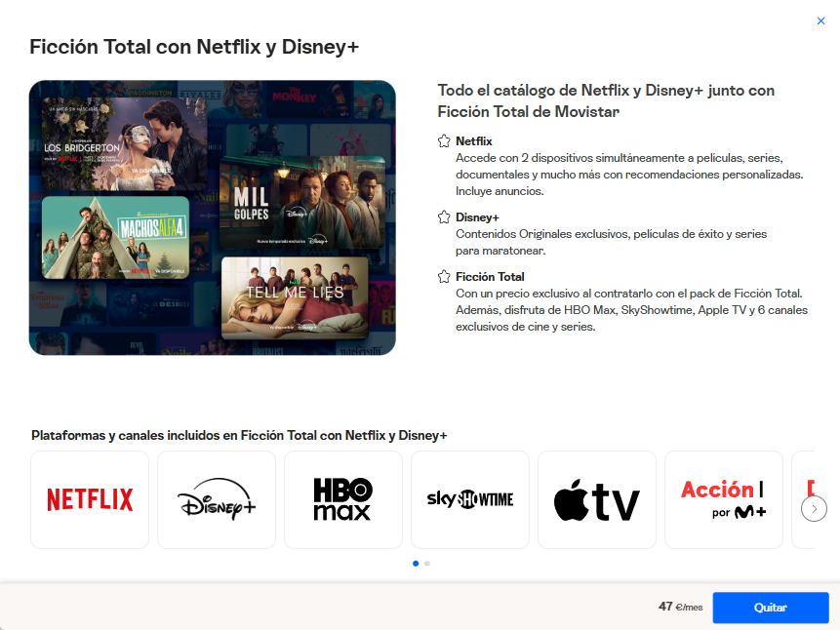Image resolution: width=840 pixels, height=630 pixels.
Task: Go to the second carousel page dot
Action: 427,564
